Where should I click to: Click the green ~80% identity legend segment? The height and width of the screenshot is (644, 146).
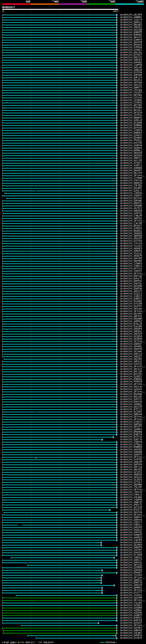101,4
